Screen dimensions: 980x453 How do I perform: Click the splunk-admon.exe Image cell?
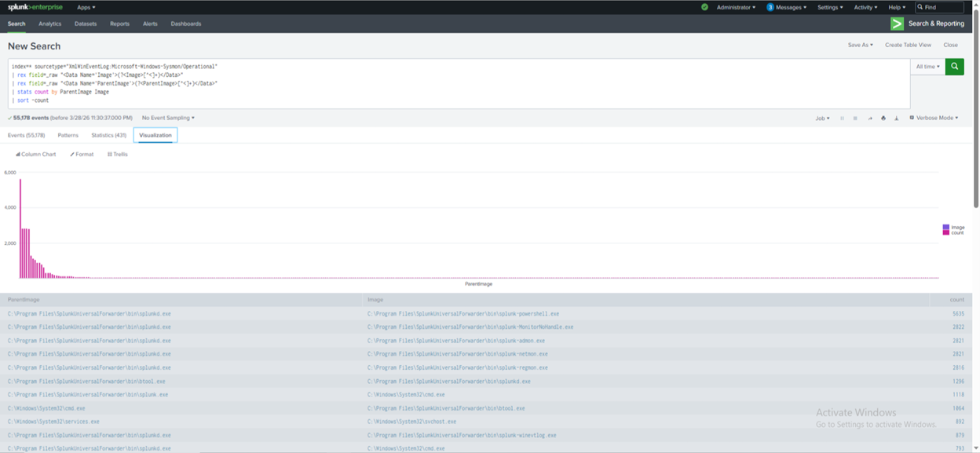[x=455, y=341]
